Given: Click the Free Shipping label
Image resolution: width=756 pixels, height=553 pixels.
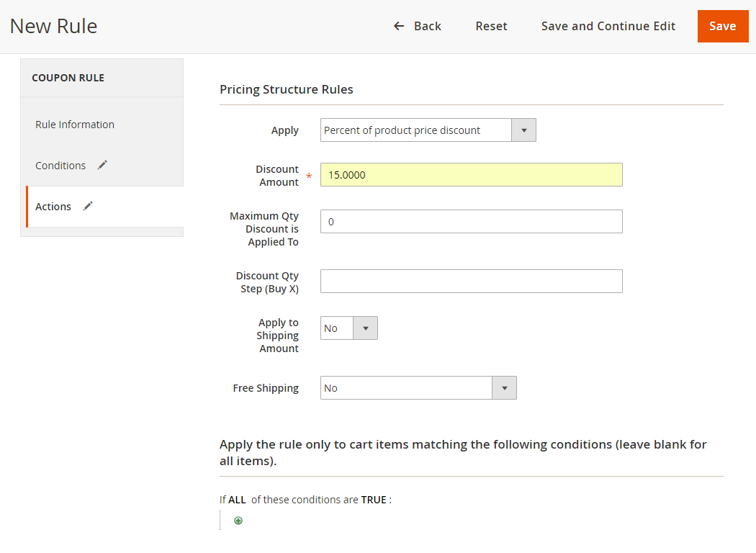Looking at the screenshot, I should tap(266, 388).
